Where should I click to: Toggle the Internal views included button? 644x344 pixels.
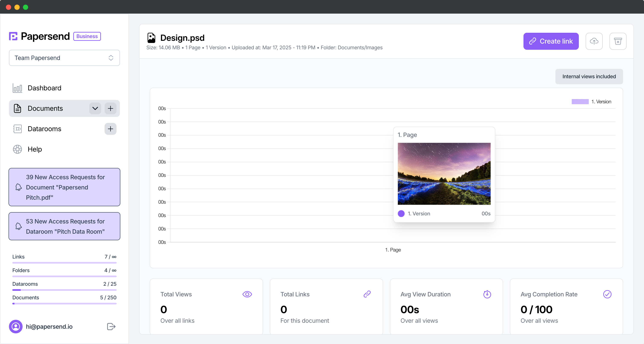(589, 77)
